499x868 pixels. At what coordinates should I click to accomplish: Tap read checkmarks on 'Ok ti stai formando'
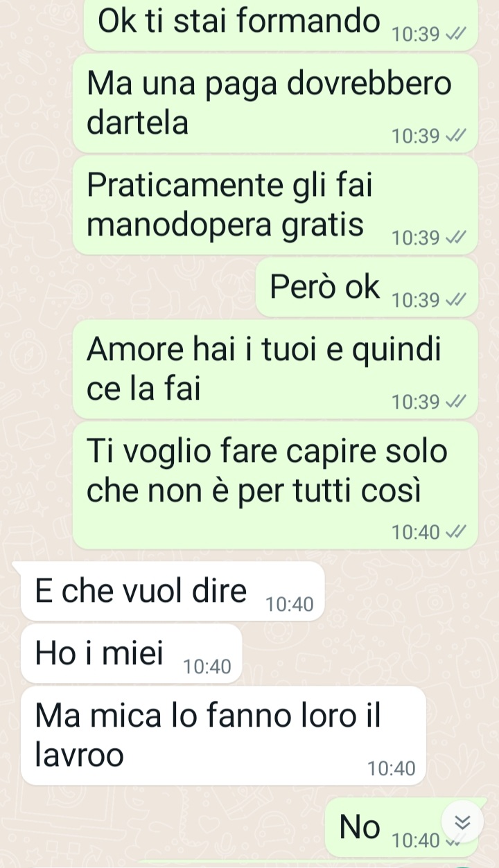(x=455, y=35)
